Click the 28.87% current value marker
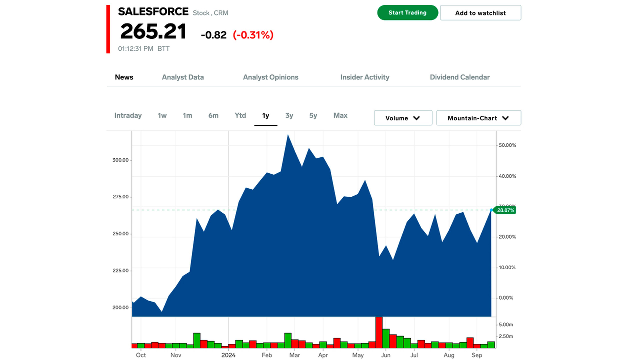640x364 pixels. (505, 210)
